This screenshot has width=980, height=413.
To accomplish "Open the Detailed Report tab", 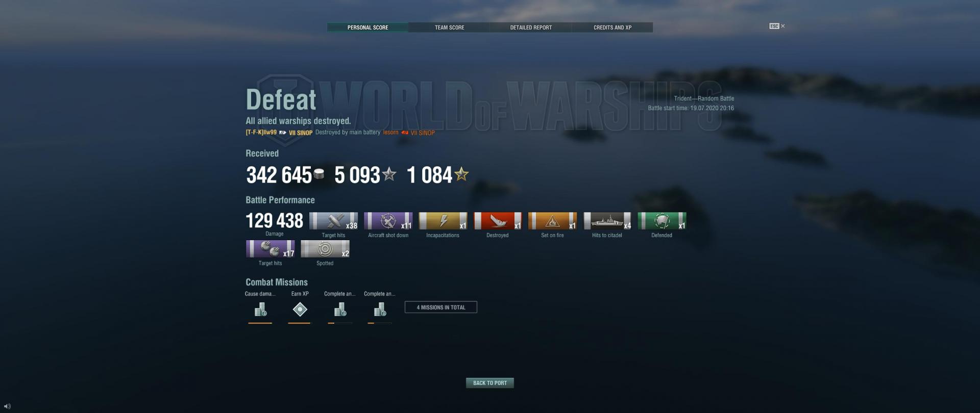I will (x=531, y=28).
